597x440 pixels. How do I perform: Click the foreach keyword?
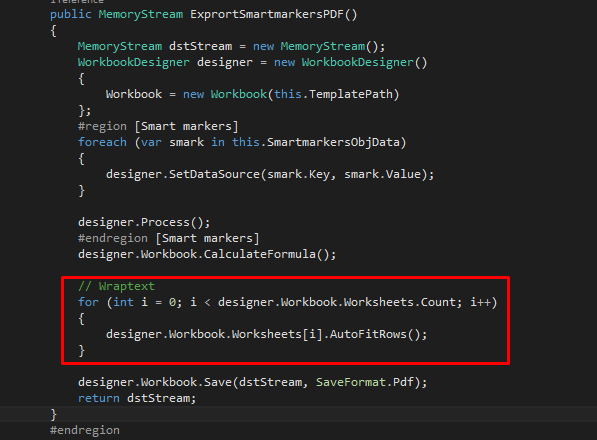pyautogui.click(x=102, y=142)
